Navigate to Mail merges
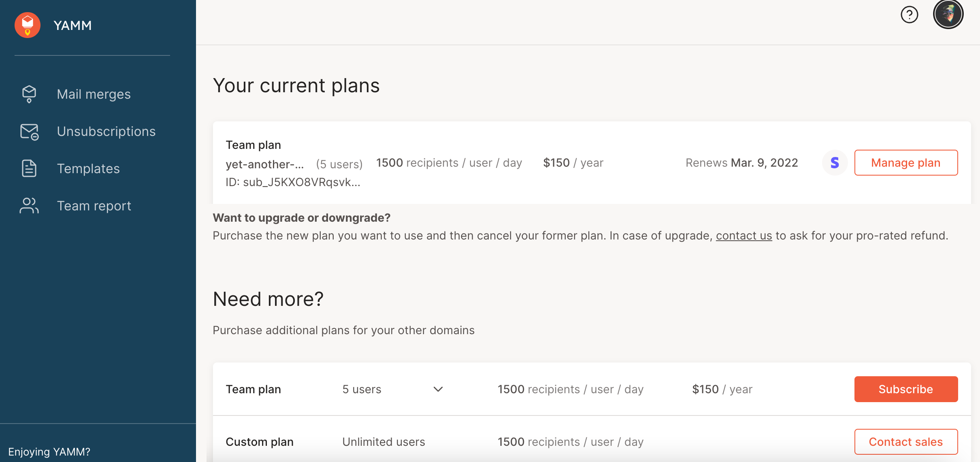980x462 pixels. 94,94
